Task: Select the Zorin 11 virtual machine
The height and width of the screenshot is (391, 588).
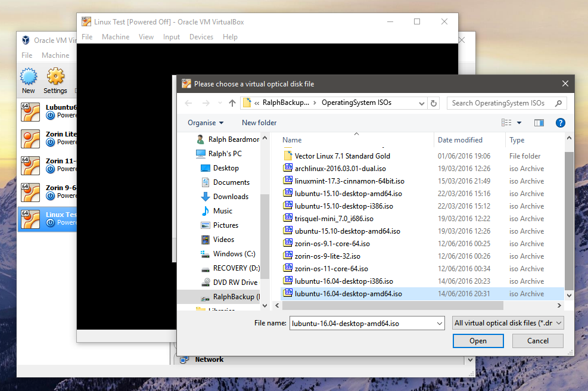Action: [47, 166]
